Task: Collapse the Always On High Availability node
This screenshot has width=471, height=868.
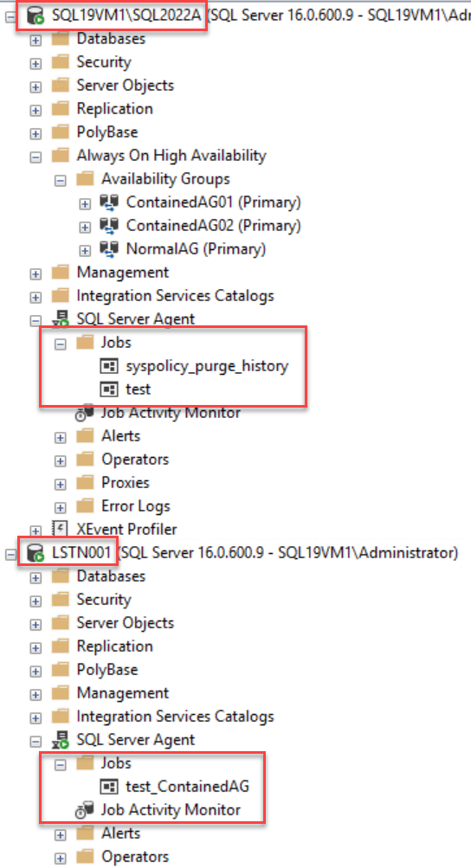Action: coord(36,158)
